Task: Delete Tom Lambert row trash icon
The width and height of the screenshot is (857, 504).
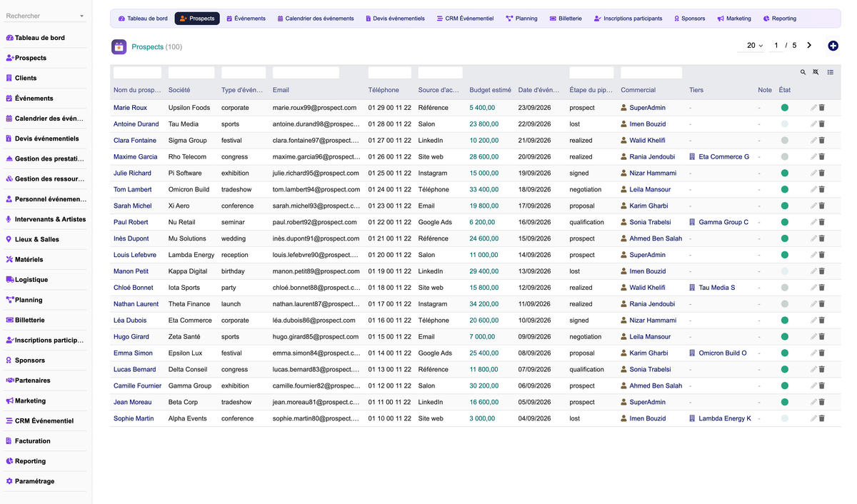Action: point(821,190)
